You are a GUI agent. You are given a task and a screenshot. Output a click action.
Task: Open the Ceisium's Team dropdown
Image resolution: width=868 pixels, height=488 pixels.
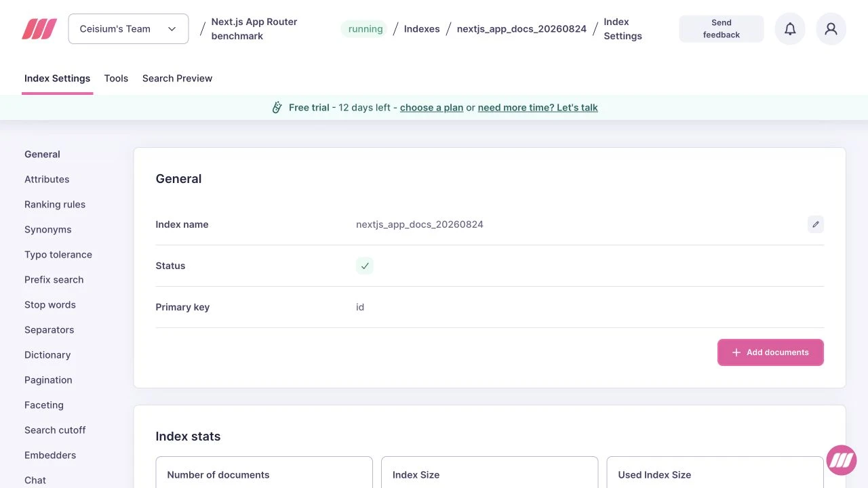129,29
